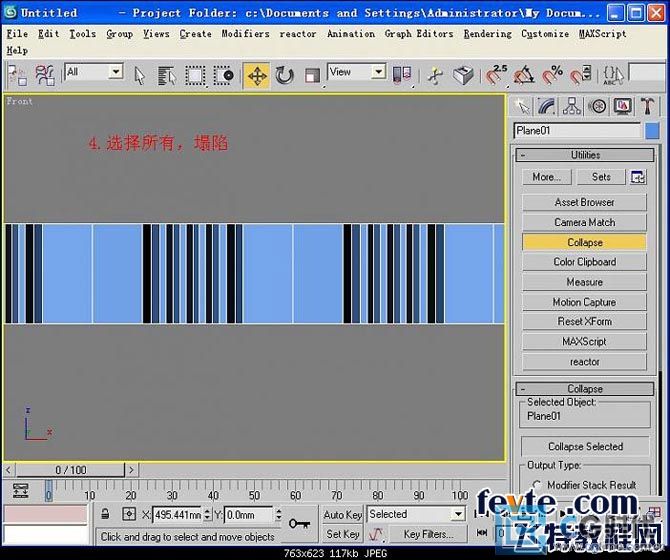Open the Selected key filter dropdown
This screenshot has width=670, height=560.
tap(458, 514)
